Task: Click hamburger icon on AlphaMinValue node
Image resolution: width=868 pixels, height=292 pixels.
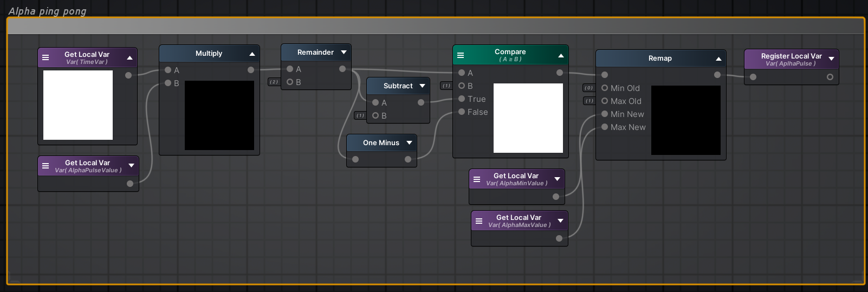Action: (x=477, y=179)
